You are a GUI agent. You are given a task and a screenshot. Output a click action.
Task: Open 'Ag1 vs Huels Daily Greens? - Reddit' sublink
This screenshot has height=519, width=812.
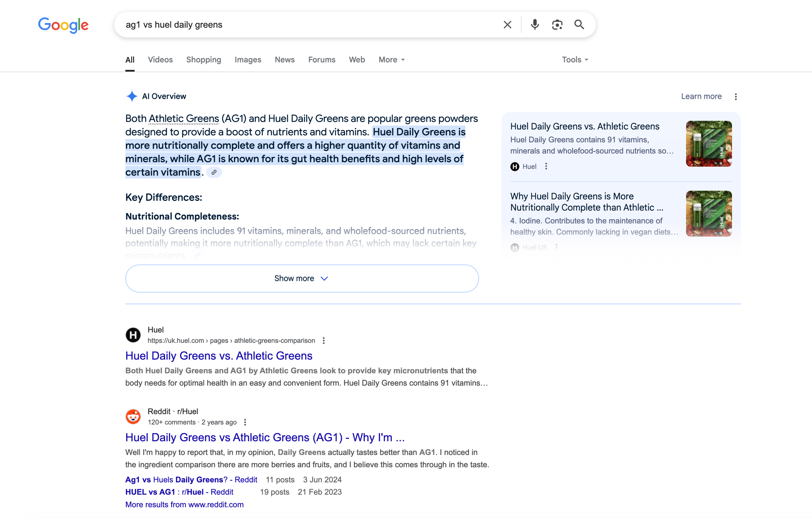[x=191, y=480]
